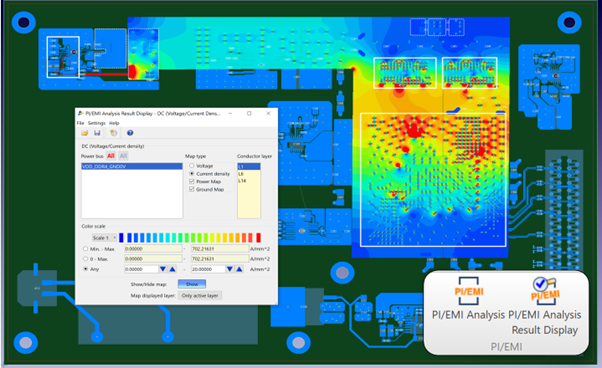Screen dimensions: 602x368
Task: Click the Save floppy disk icon
Action: point(97,133)
